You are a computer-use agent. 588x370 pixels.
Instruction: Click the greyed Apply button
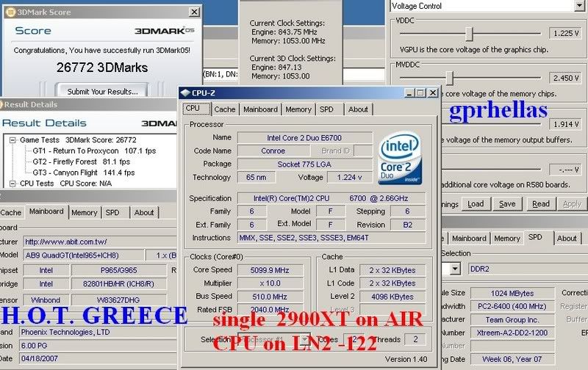click(572, 204)
